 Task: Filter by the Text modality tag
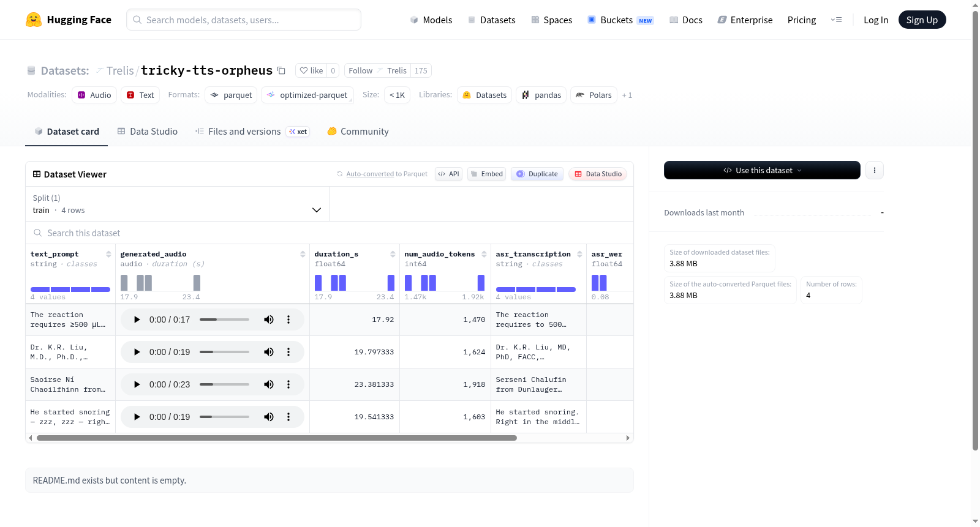[140, 95]
